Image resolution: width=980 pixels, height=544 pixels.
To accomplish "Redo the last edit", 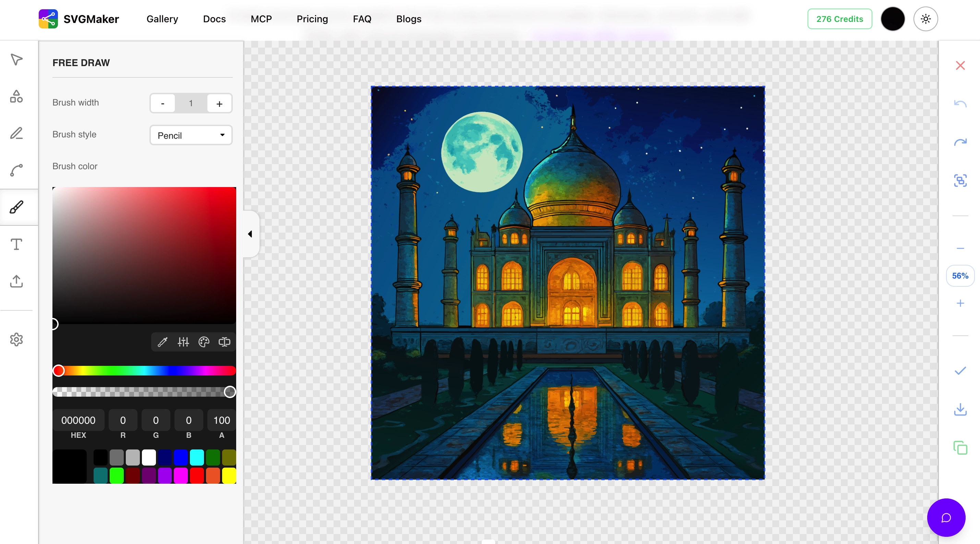I will (x=960, y=142).
